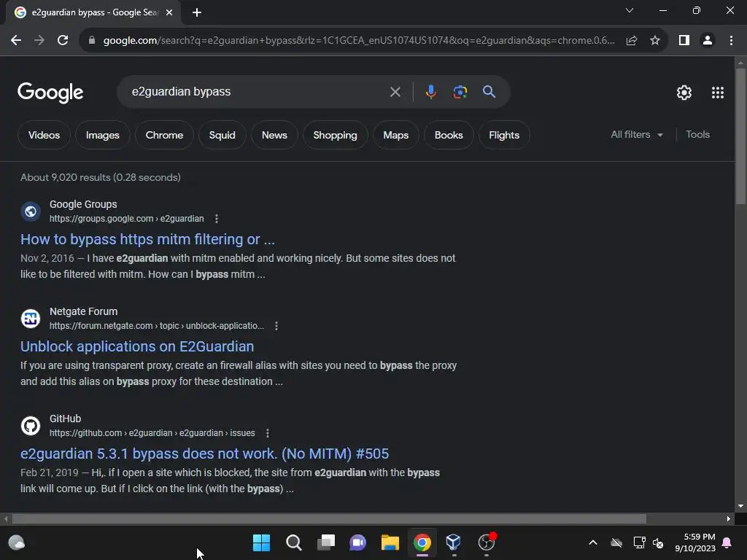747x560 pixels.
Task: Open 'Unblock applications on E2Guardian' result
Action: (x=137, y=346)
